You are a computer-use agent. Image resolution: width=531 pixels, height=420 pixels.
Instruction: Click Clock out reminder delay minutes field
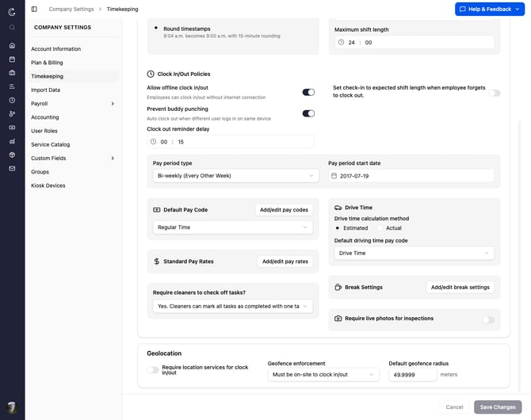pos(181,142)
